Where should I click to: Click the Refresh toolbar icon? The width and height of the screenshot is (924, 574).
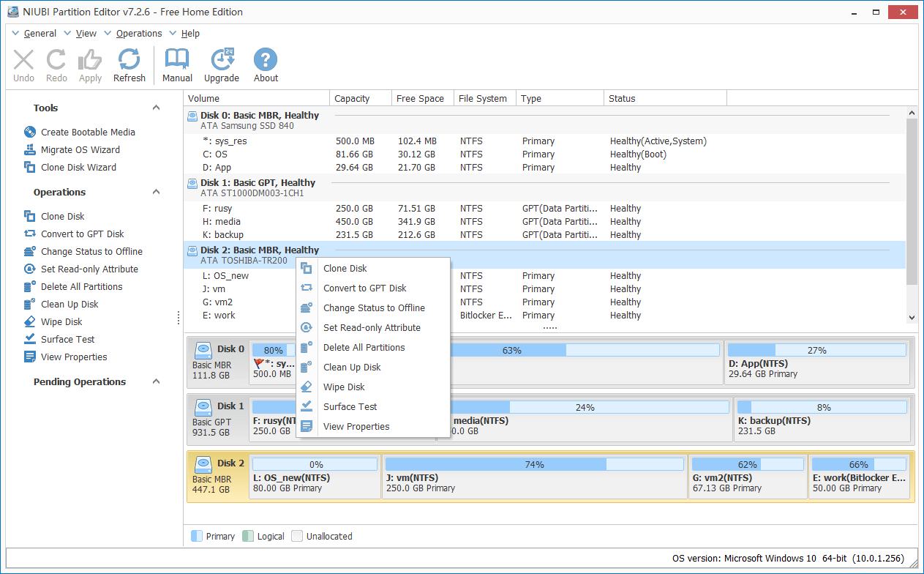(x=129, y=65)
